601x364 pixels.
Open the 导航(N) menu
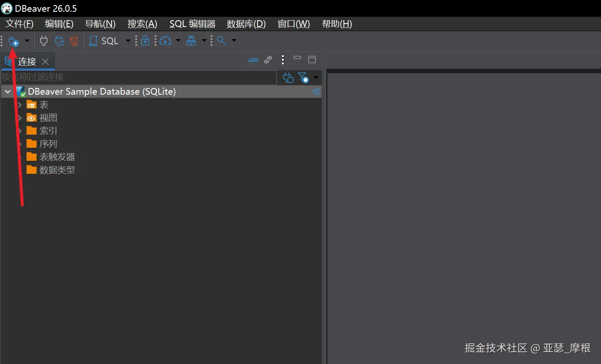click(x=100, y=24)
